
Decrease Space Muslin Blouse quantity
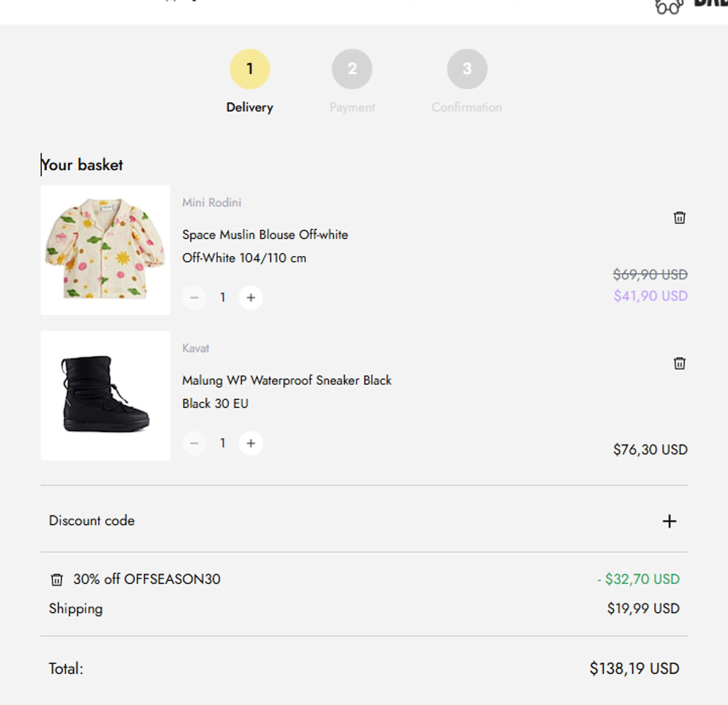click(x=194, y=298)
